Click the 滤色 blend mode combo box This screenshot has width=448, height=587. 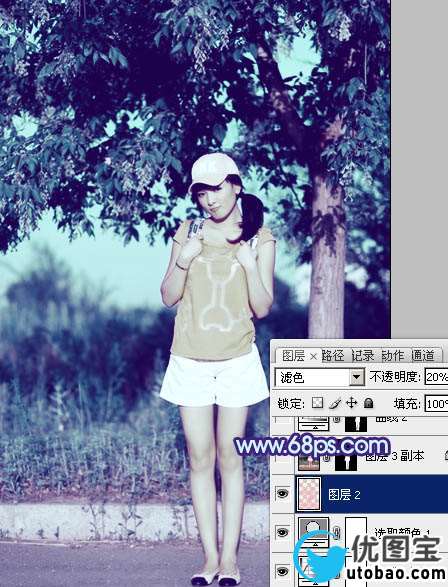[x=319, y=377]
